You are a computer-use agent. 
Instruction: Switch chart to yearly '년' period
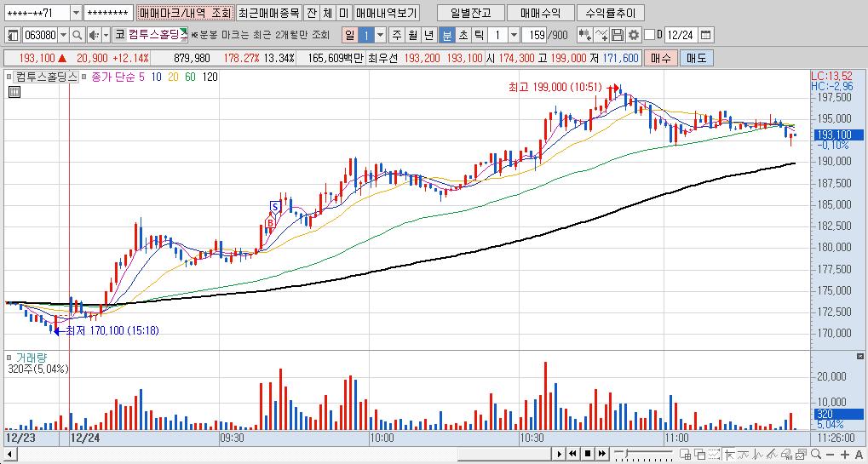click(x=429, y=36)
